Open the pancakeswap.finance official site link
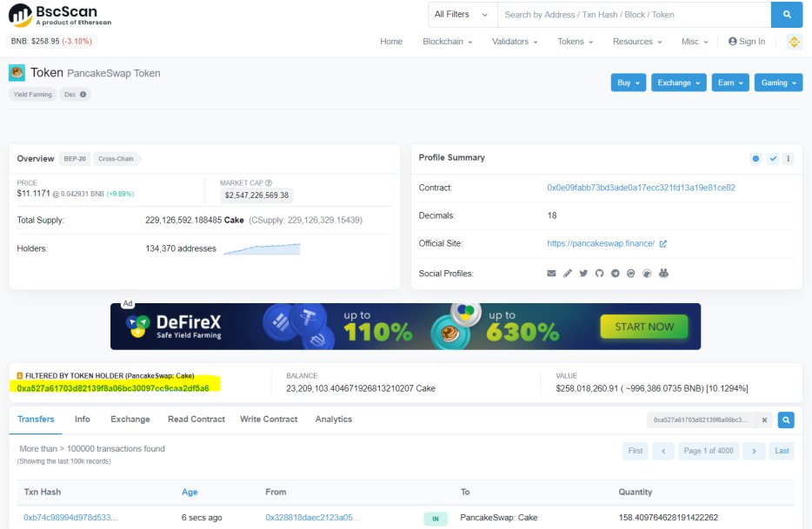 601,244
